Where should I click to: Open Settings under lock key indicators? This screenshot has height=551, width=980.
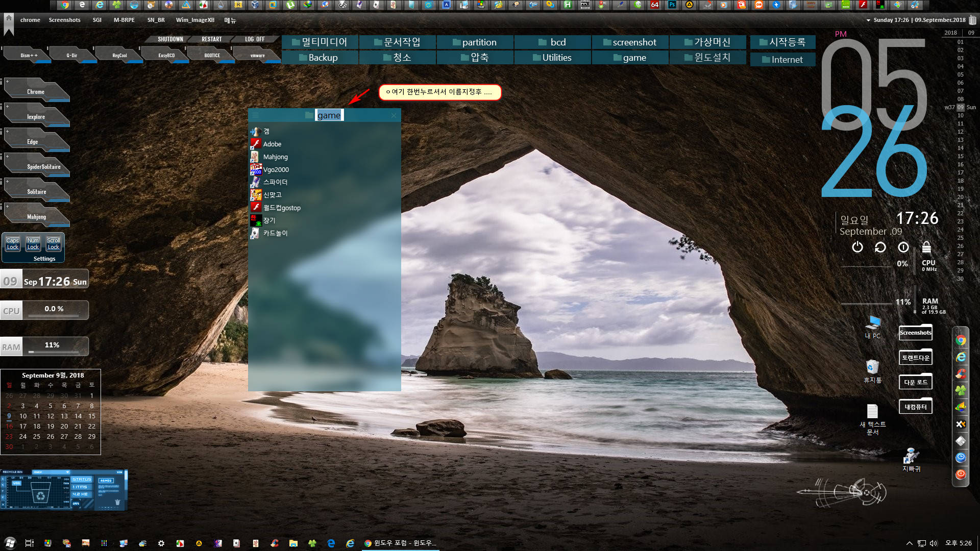(44, 259)
